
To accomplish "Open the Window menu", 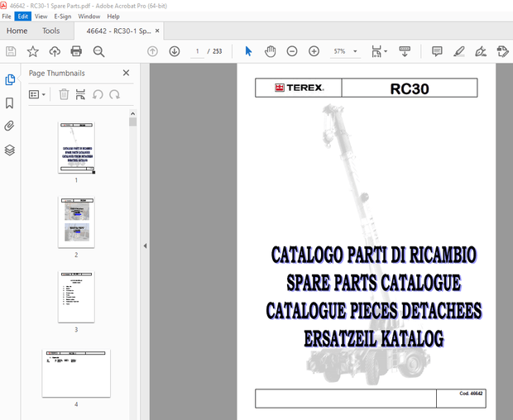I will pos(89,17).
